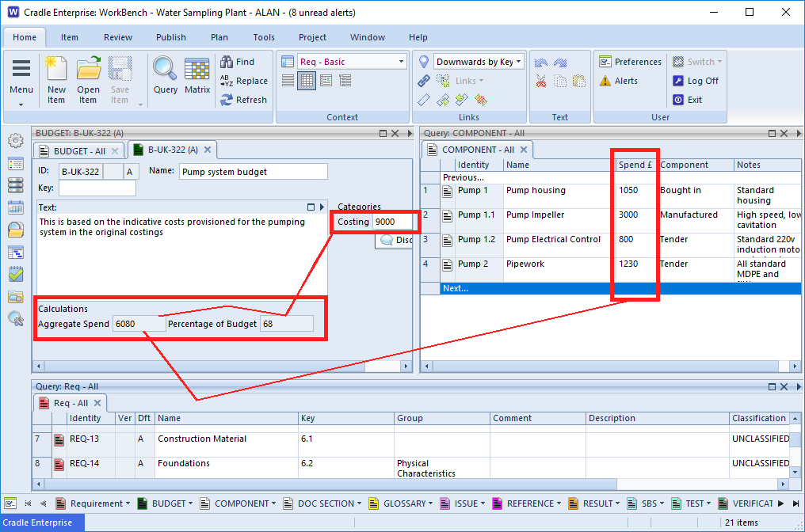Click the Name field for Pump system budget
This screenshot has width=805, height=532.
253,172
